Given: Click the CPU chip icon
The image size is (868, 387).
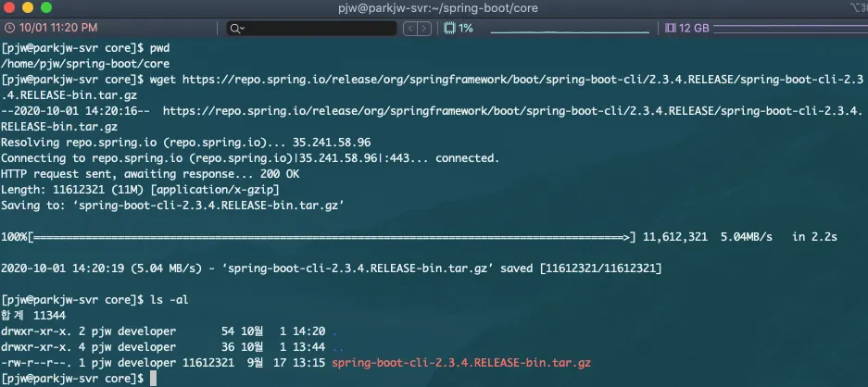Looking at the screenshot, I should point(449,28).
